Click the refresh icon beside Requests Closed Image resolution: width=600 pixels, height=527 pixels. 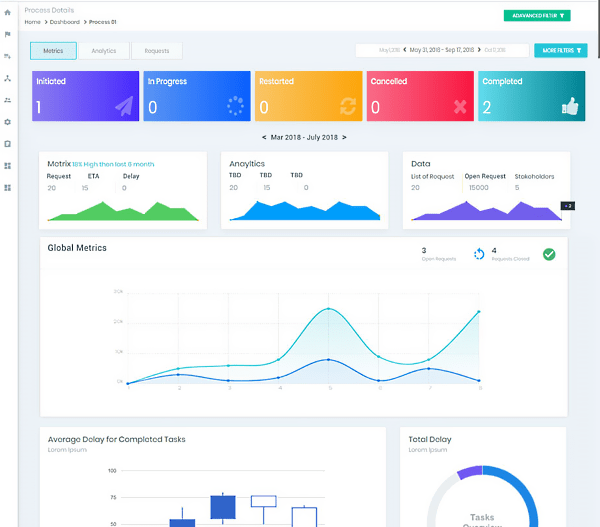(479, 254)
